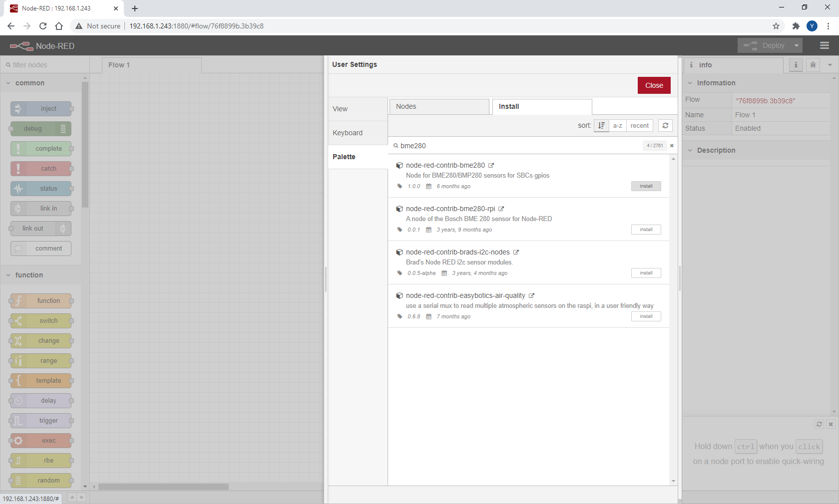This screenshot has width=839, height=504.
Task: Open the Node-RED hamburger main menu
Action: (825, 45)
